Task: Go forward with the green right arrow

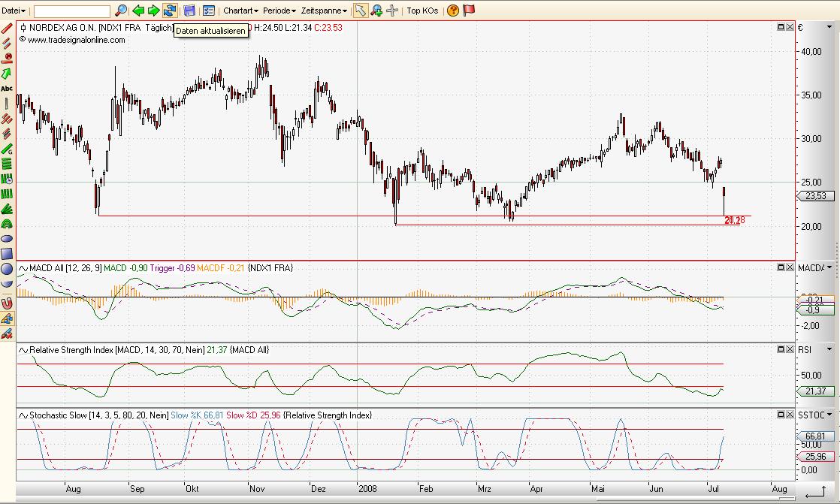Action: pos(154,11)
